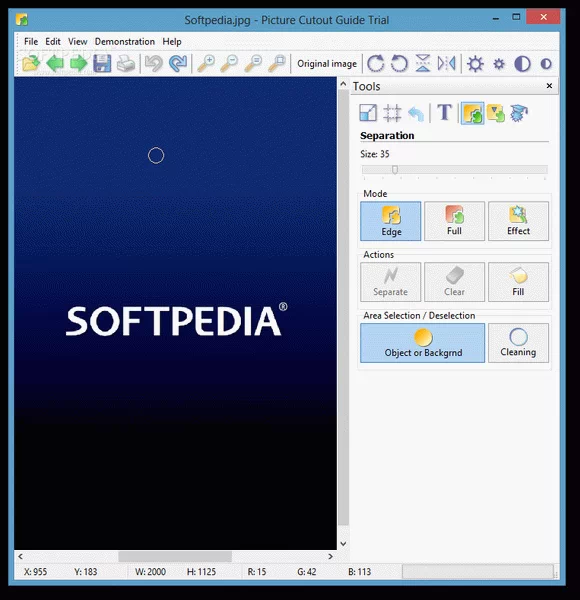This screenshot has height=600, width=580.
Task: Choose Object or Backgrnd selection
Action: coord(422,343)
